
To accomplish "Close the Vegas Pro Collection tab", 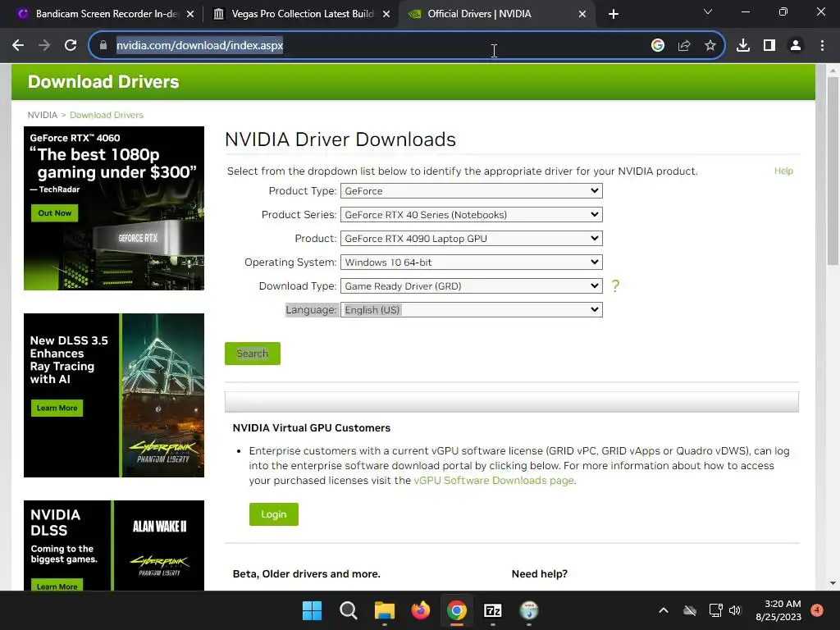I will point(386,14).
